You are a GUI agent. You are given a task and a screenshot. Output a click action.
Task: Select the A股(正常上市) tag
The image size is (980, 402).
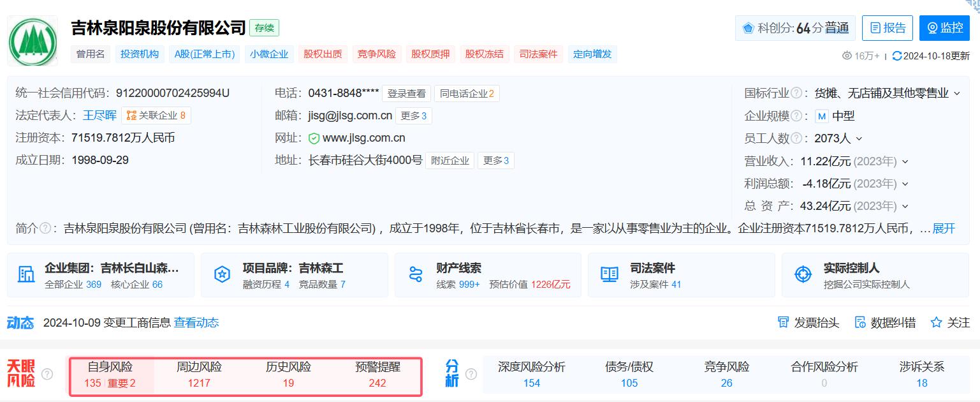[205, 54]
